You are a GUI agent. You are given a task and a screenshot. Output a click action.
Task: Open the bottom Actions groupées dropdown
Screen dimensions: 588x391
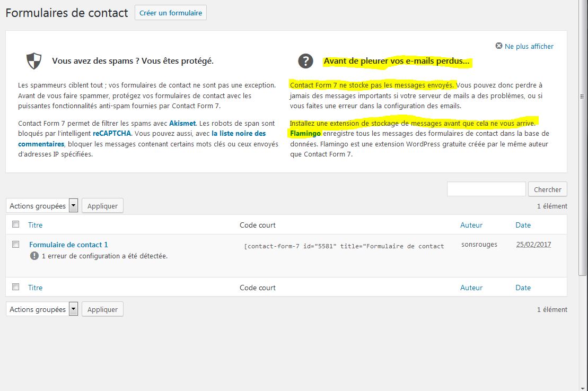(42, 309)
